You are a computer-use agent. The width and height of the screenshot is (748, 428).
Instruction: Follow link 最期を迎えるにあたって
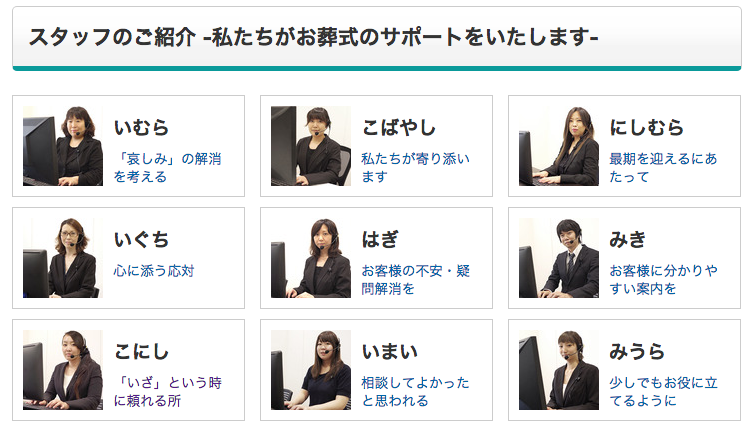coord(664,167)
